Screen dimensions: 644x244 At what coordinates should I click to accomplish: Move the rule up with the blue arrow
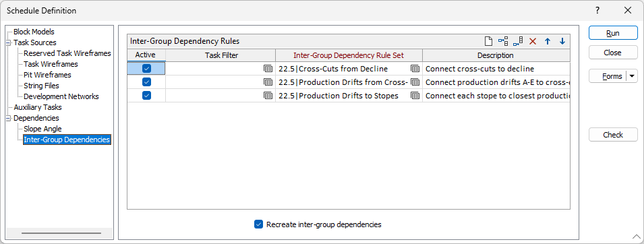pos(548,41)
